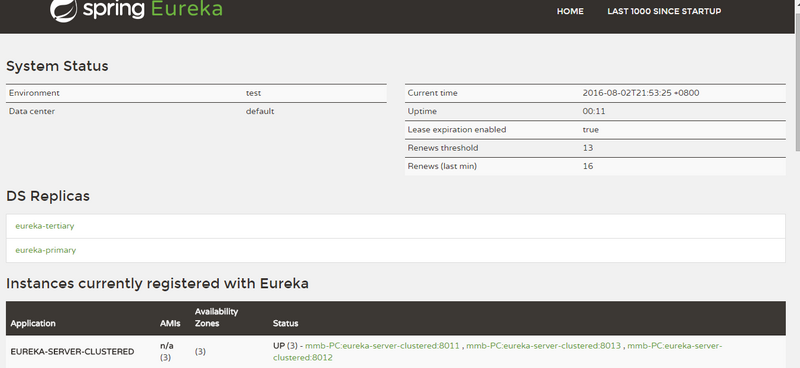The height and width of the screenshot is (368, 800).
Task: Select the 2016-08-02T21:53:25 +0800 timestamp
Action: (641, 93)
